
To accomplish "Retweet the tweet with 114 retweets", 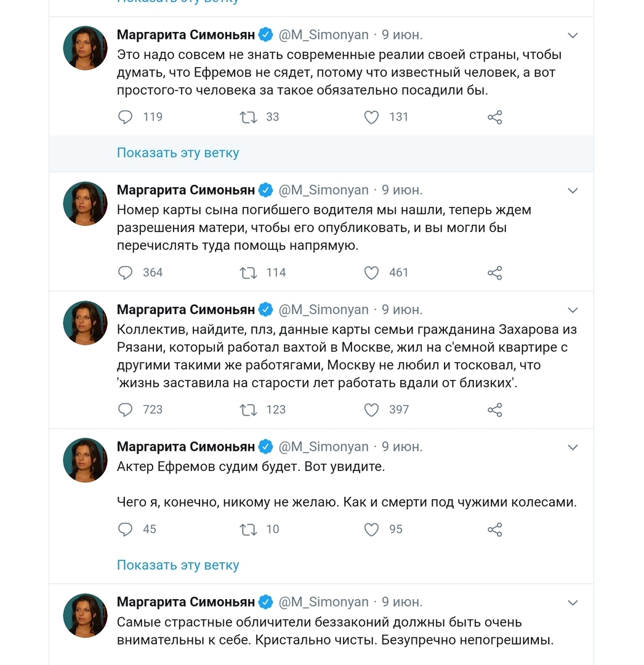I will [x=248, y=273].
